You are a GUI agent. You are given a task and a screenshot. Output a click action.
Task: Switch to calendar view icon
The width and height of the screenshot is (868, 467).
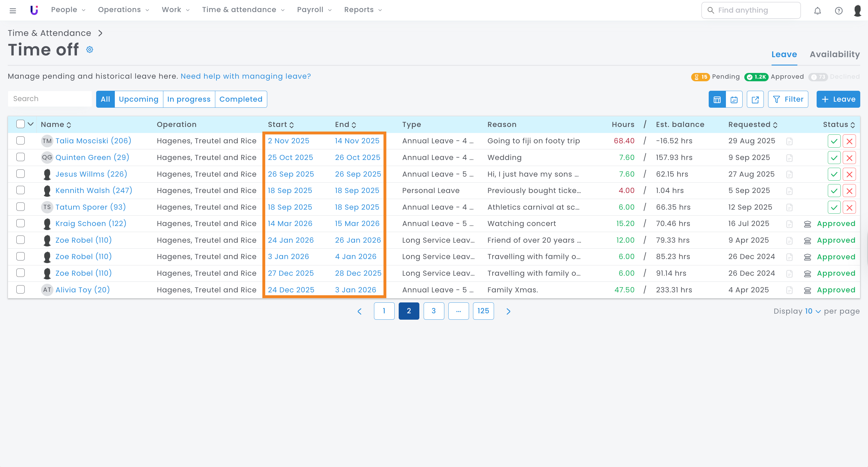pos(734,99)
